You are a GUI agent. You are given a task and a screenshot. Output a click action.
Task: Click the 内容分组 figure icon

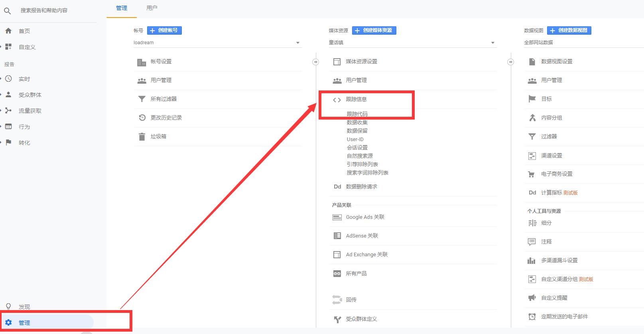point(532,118)
